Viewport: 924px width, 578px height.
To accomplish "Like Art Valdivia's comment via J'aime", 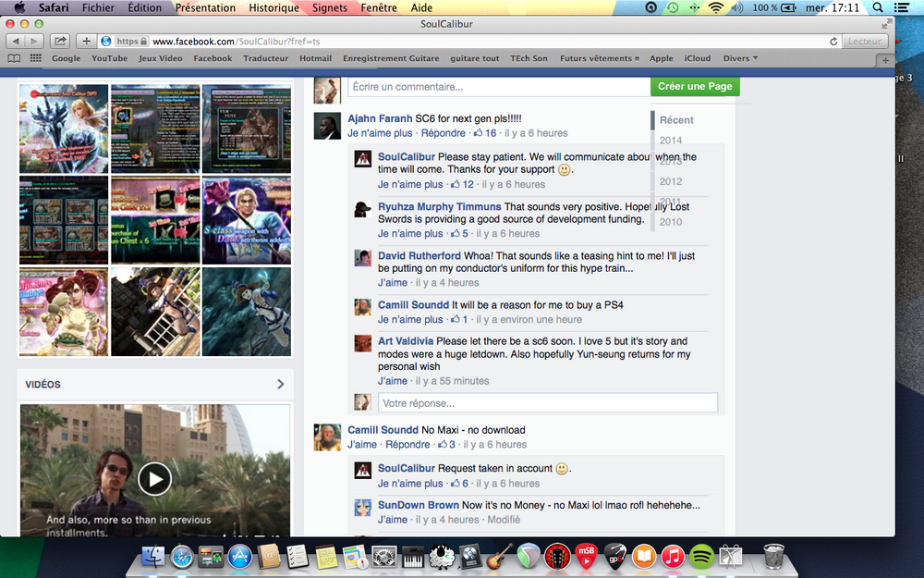I will point(392,381).
